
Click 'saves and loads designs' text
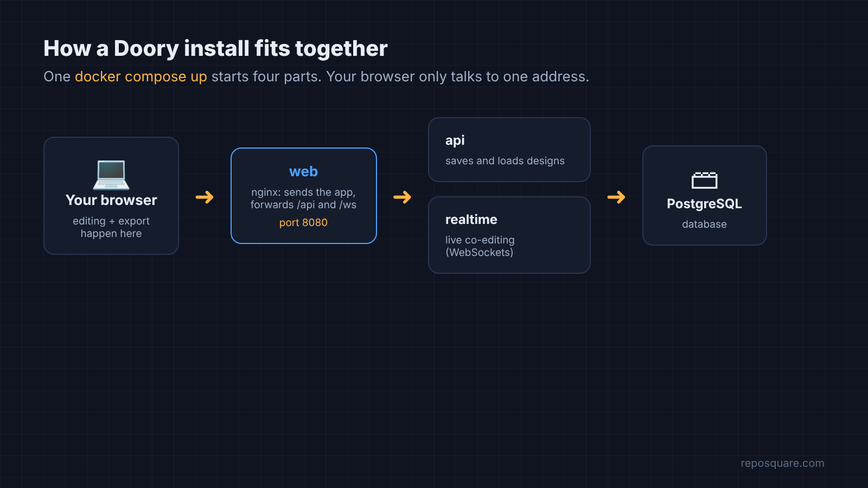point(505,161)
